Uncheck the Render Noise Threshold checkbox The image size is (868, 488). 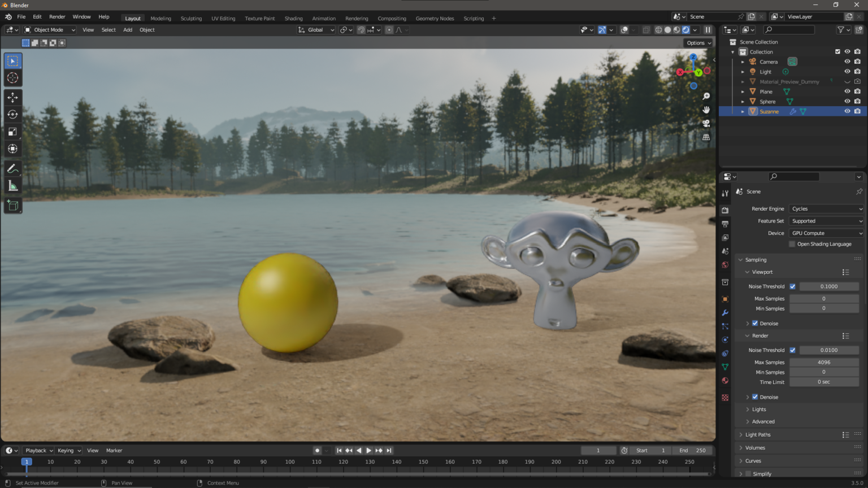tap(792, 350)
